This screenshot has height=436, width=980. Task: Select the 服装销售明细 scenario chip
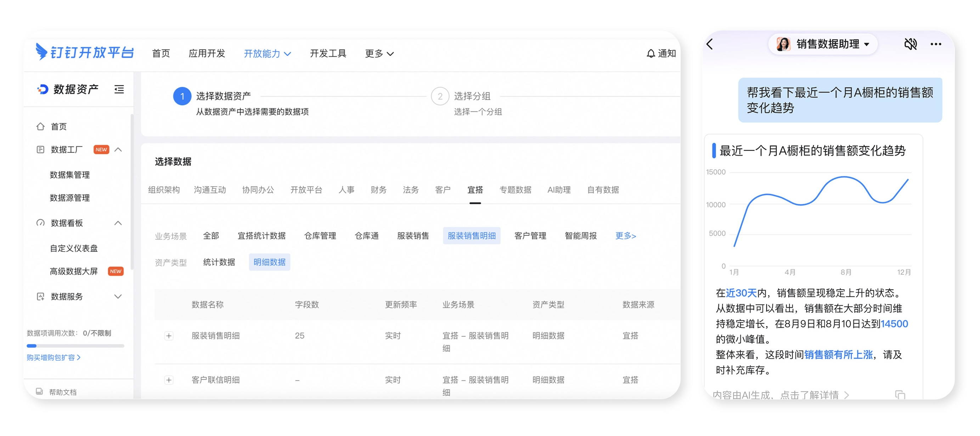point(472,236)
